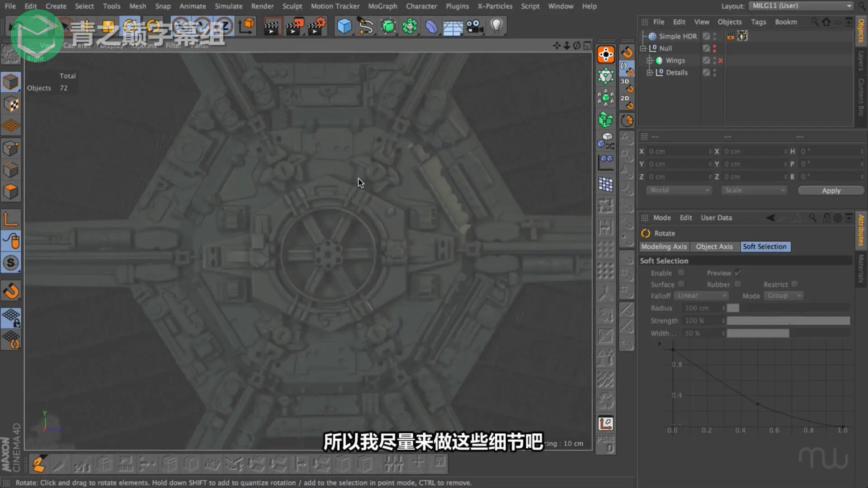Toggle Simple HDR visibility dots
868x488 pixels.
[x=715, y=36]
